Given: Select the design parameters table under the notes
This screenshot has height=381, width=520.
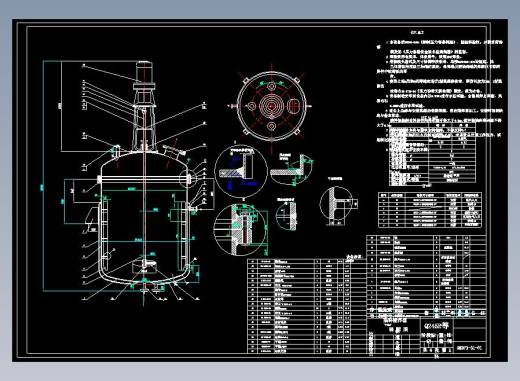Looking at the screenshot, I should 433,154.
